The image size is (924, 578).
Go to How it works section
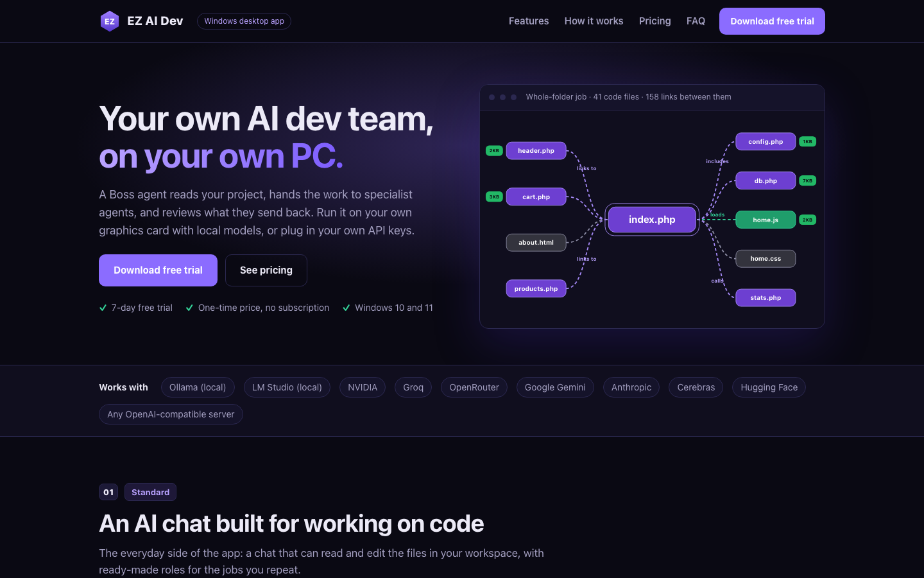coord(594,21)
